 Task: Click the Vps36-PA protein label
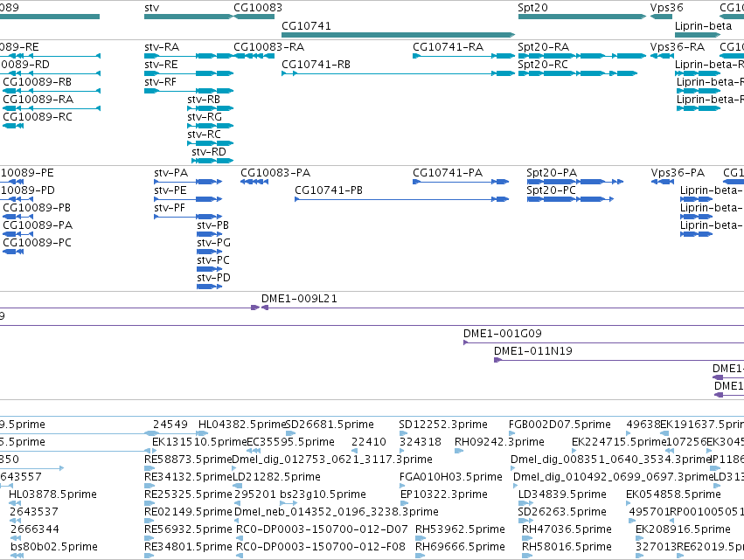coord(678,173)
